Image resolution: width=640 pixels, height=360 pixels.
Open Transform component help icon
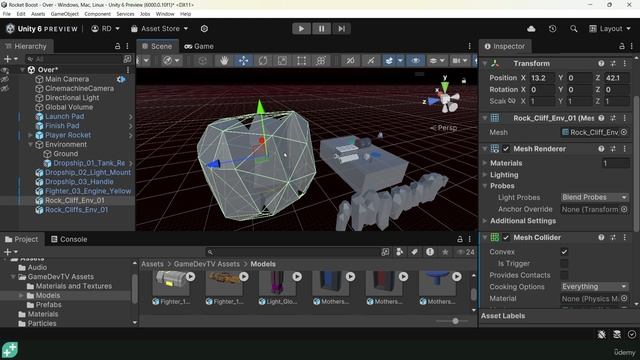point(601,64)
